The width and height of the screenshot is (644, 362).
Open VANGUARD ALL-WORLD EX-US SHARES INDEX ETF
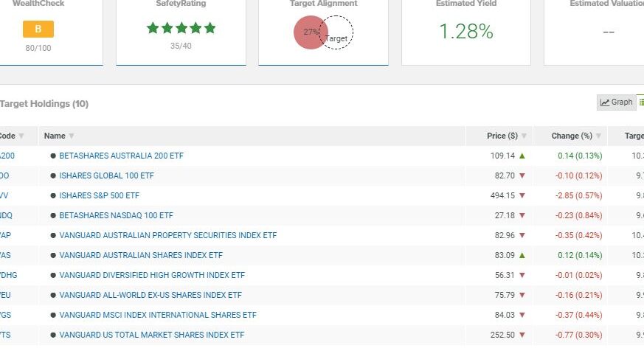(150, 295)
